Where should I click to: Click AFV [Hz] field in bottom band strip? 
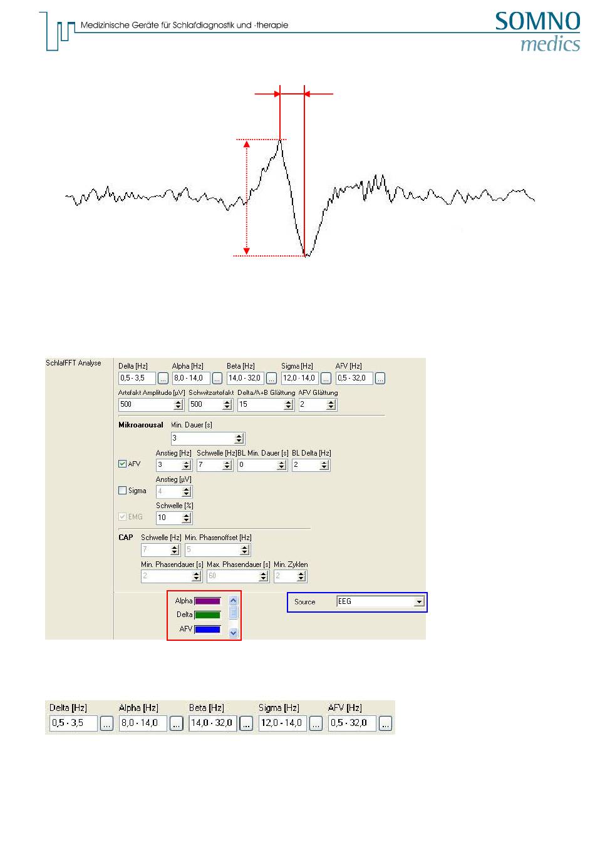coord(352,723)
